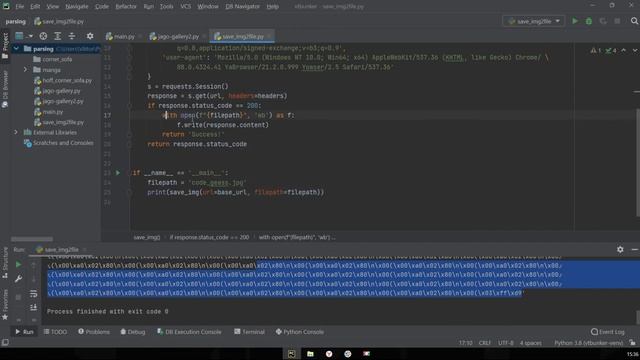Open Run panel wrench settings
This screenshot has width=640, height=360.
[18, 279]
